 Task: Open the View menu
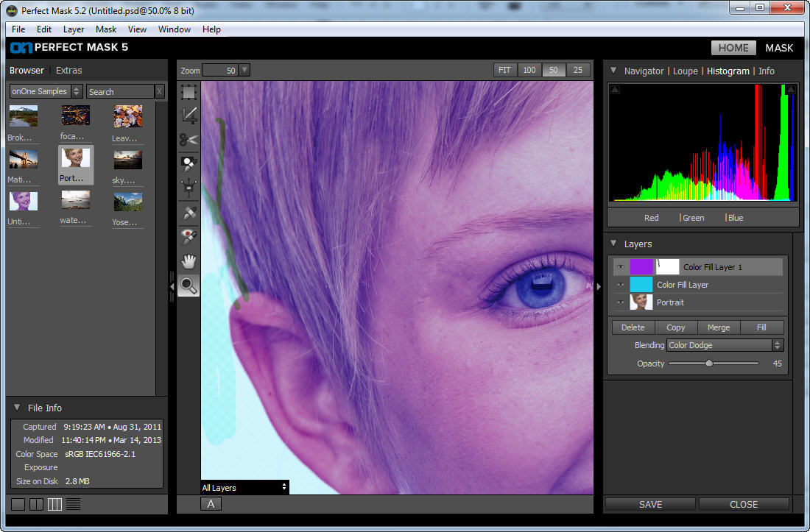tap(137, 29)
